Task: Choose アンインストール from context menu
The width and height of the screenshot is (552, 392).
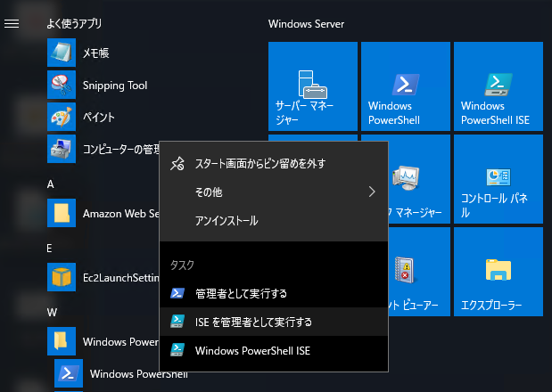Action: click(x=274, y=221)
